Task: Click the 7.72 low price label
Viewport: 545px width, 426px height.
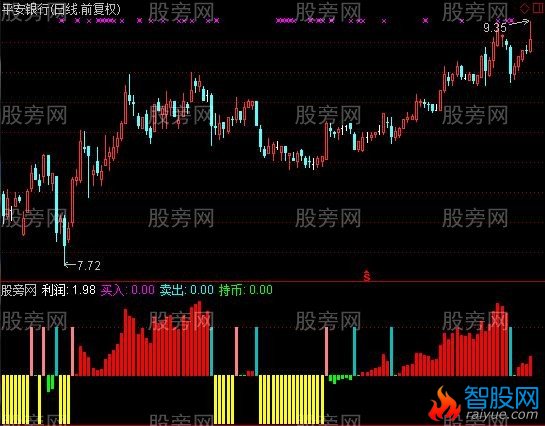Action: pos(89,266)
